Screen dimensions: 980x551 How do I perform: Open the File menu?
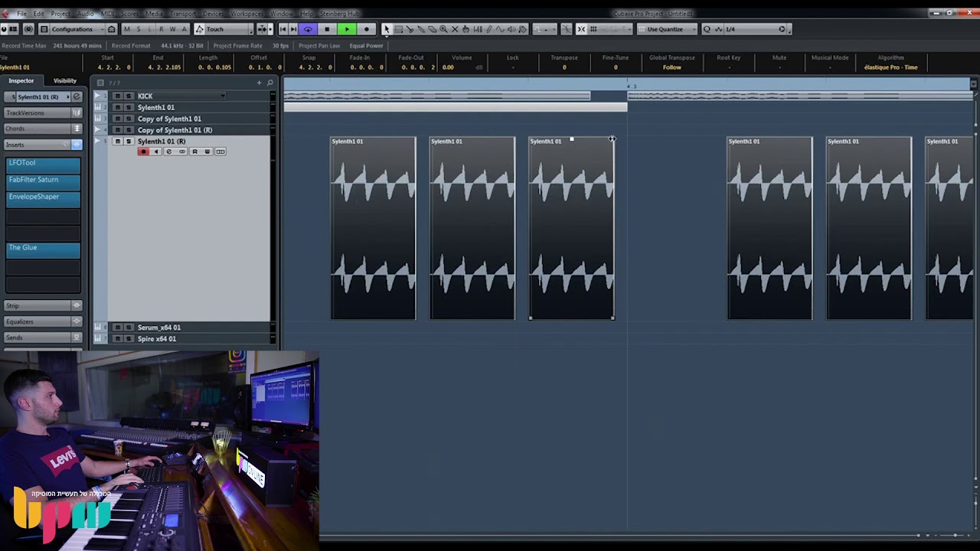click(x=21, y=14)
